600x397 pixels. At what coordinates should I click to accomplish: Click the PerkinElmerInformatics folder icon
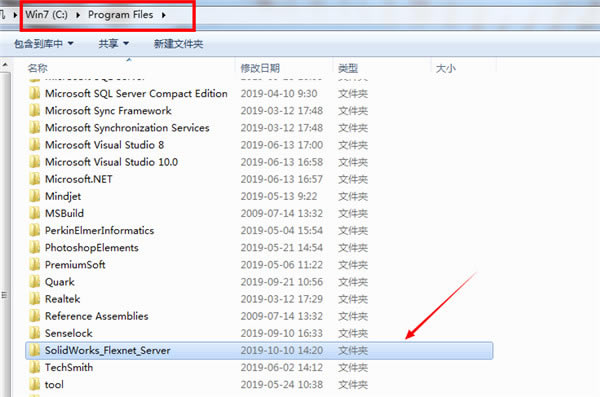pyautogui.click(x=34, y=230)
